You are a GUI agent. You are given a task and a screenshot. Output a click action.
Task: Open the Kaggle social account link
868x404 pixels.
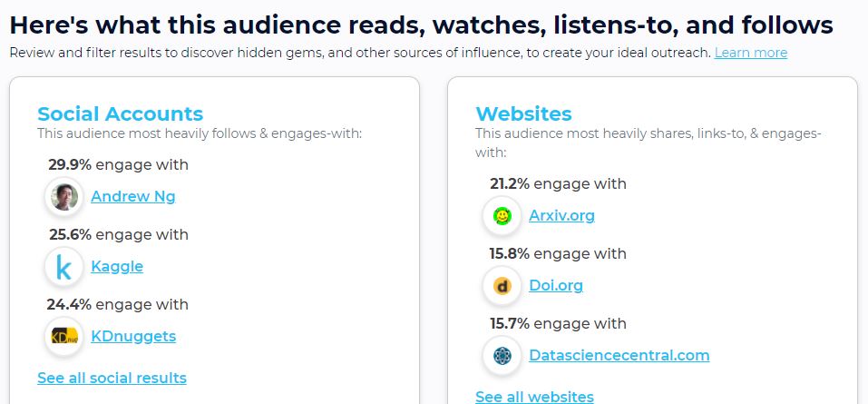117,267
